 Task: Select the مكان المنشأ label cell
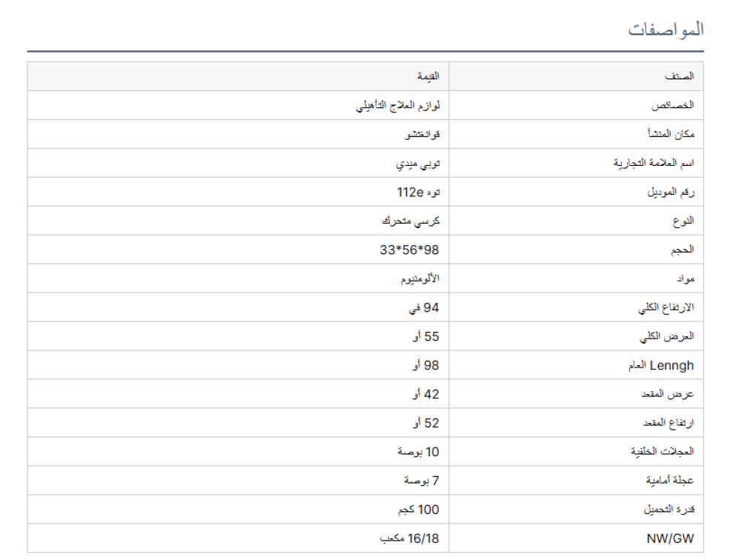tap(671, 134)
